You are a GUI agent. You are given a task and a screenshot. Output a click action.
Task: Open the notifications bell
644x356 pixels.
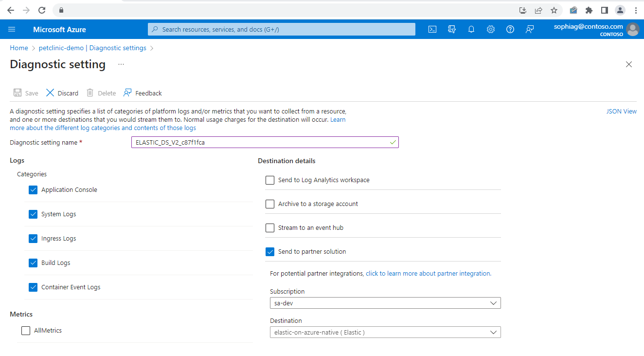click(x=471, y=29)
